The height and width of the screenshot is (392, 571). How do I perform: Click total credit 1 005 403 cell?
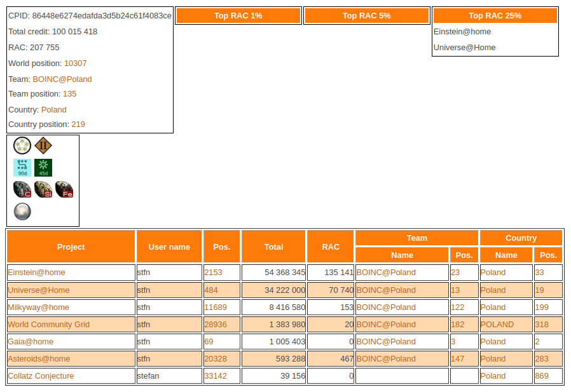coord(273,341)
